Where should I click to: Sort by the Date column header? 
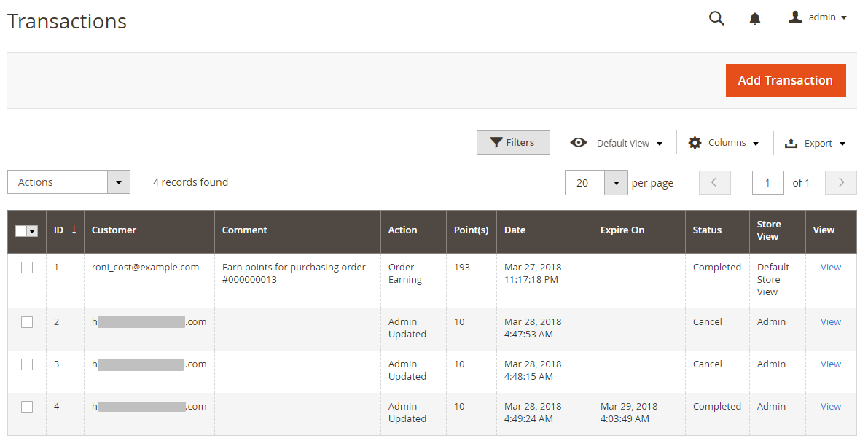[515, 230]
